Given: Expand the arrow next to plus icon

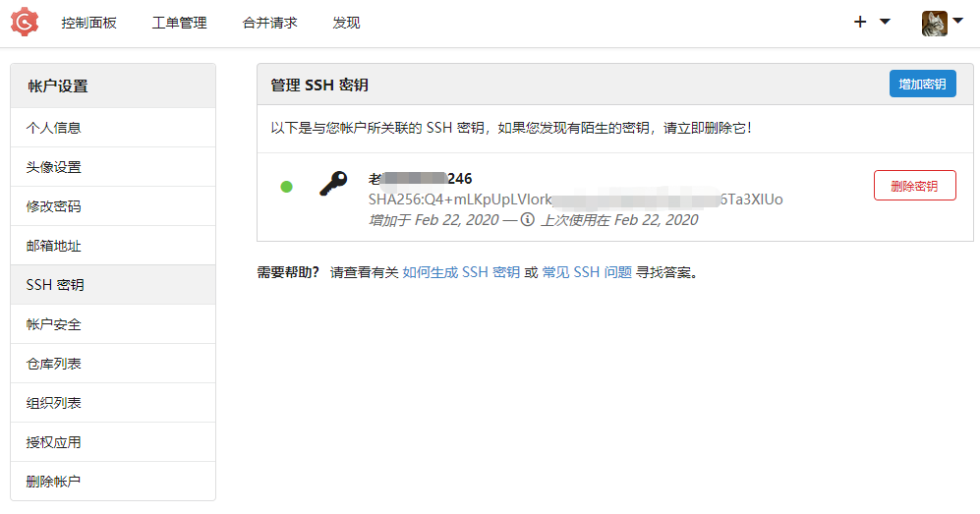Looking at the screenshot, I should coord(885,22).
